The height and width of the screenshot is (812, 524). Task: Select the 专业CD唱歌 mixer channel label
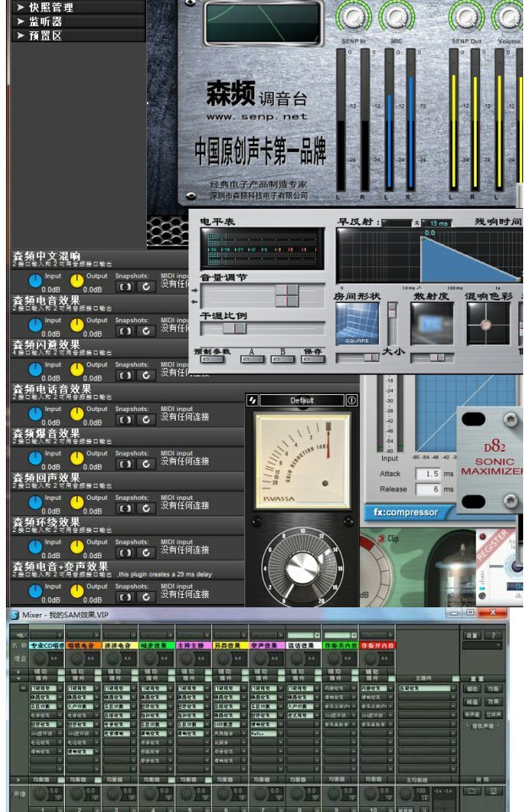tap(46, 645)
